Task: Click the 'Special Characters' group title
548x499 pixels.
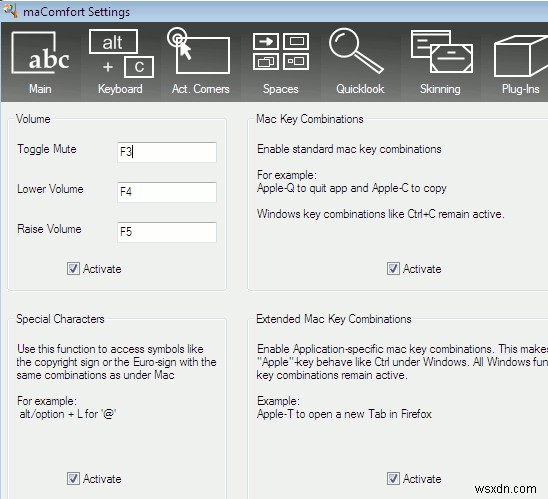Action: [60, 319]
